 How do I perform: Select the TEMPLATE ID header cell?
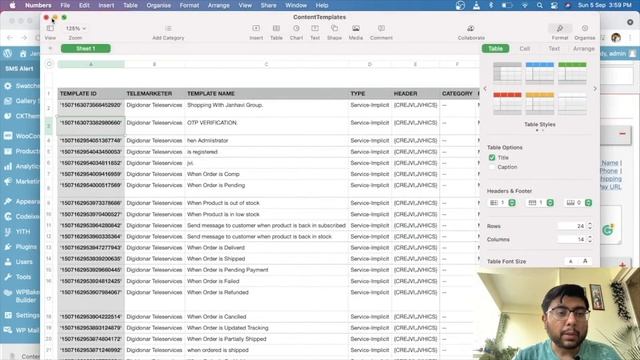click(91, 93)
